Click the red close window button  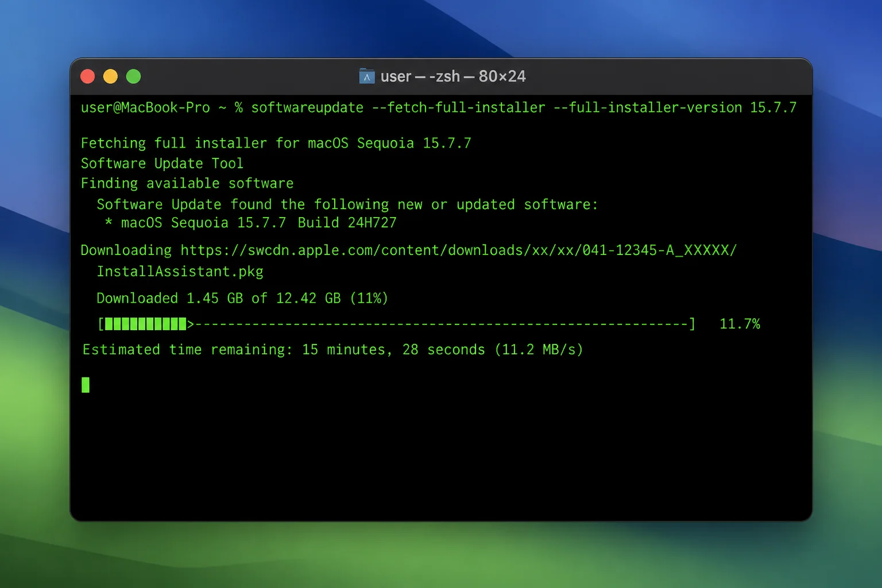(x=88, y=76)
